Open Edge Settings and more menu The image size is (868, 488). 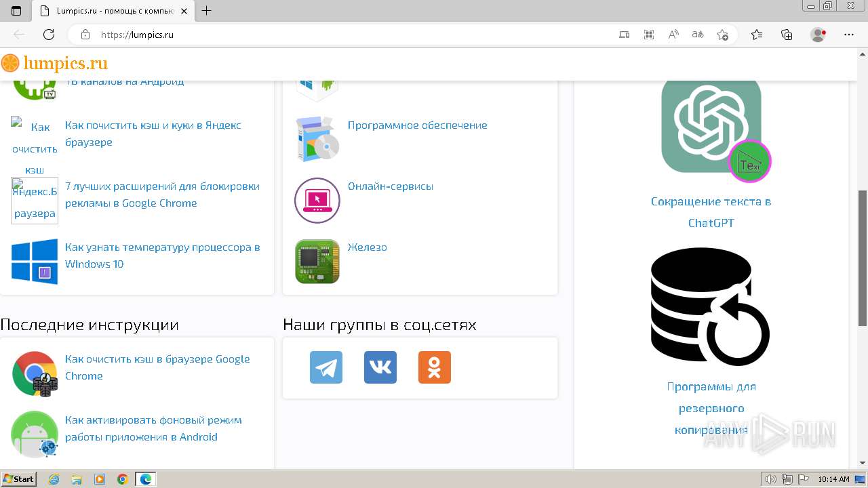click(849, 35)
